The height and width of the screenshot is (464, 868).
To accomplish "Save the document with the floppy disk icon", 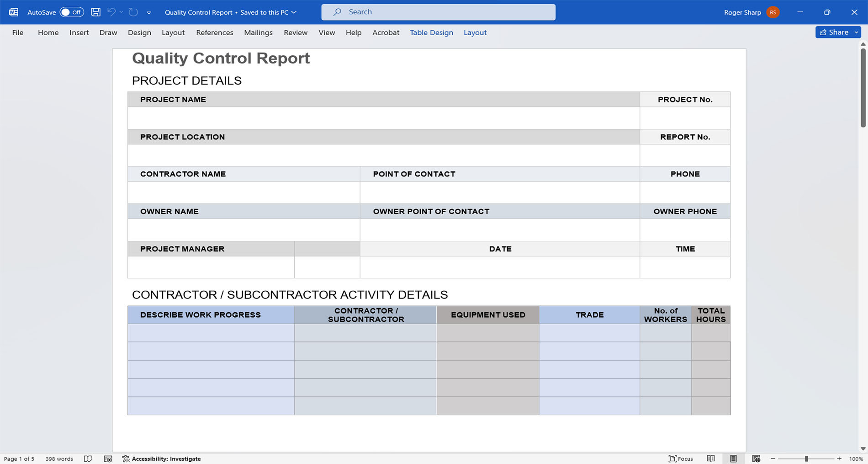I will click(x=95, y=12).
